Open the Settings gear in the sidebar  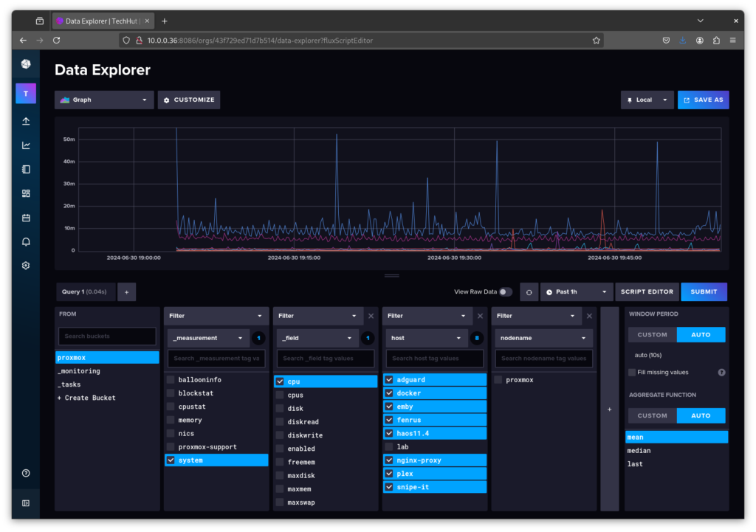click(26, 265)
